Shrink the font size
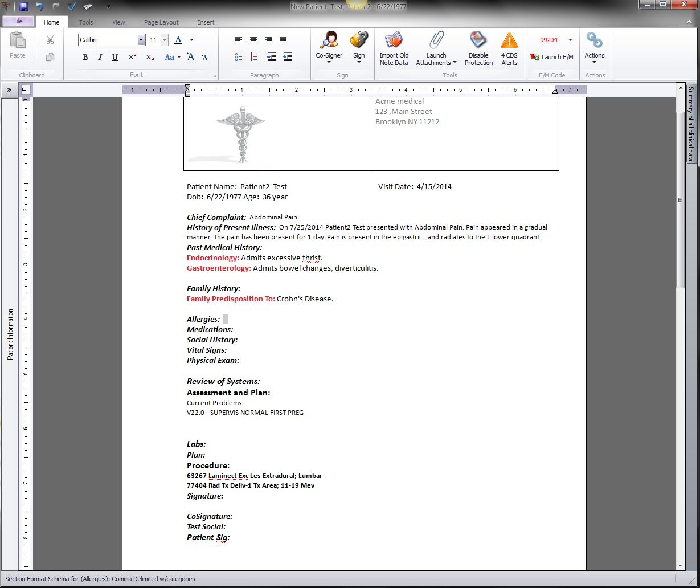 tap(204, 57)
